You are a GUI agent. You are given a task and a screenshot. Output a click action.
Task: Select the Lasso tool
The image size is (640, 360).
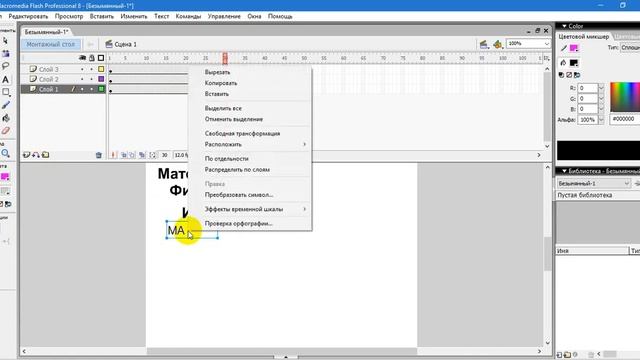(x=6, y=66)
